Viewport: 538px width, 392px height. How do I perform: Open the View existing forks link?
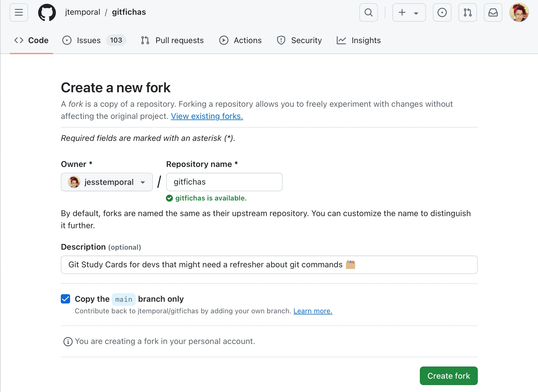[207, 116]
